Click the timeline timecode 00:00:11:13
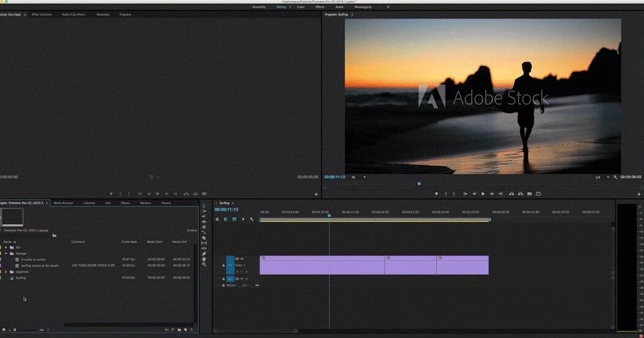 point(226,209)
